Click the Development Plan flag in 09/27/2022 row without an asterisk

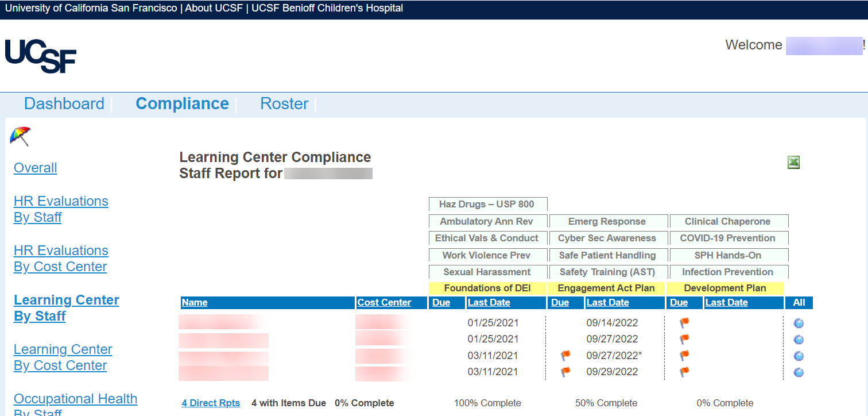click(684, 339)
